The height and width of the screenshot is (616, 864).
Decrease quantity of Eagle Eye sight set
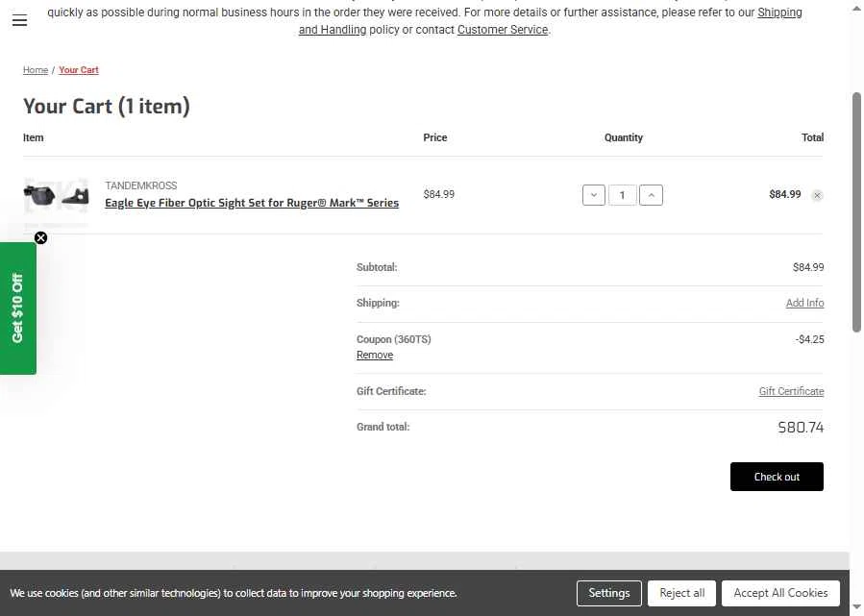coord(593,195)
